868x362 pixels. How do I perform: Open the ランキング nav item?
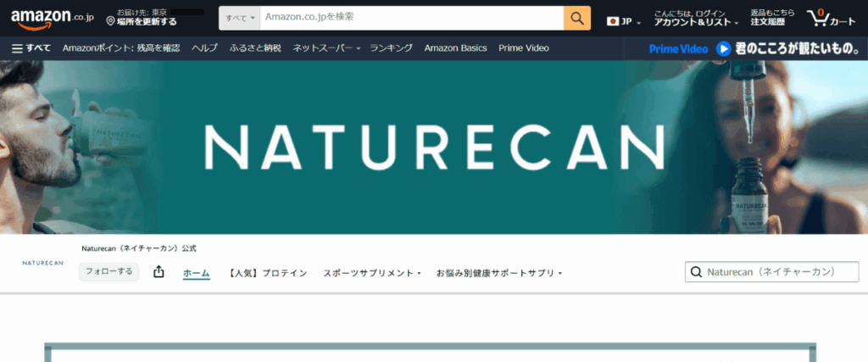[x=392, y=48]
